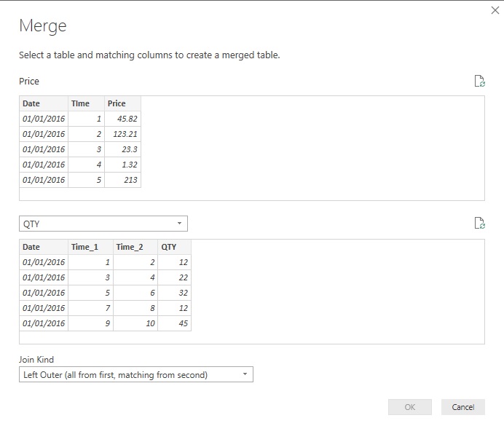Click Time_1 cell with value 9
The height and width of the screenshot is (426, 504).
pos(90,323)
